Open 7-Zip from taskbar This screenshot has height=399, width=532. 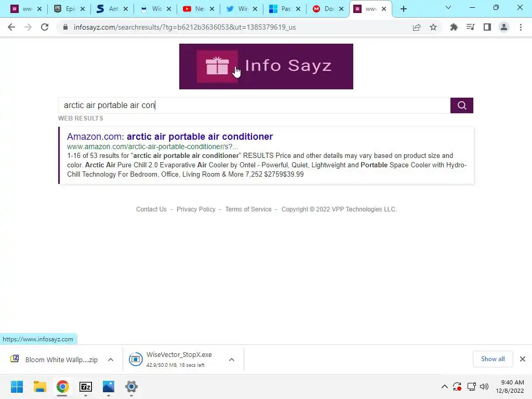(x=86, y=387)
